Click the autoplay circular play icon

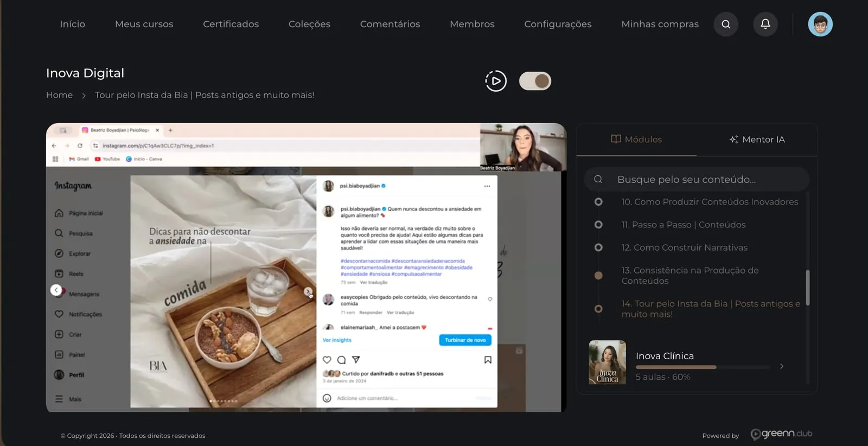[496, 81]
